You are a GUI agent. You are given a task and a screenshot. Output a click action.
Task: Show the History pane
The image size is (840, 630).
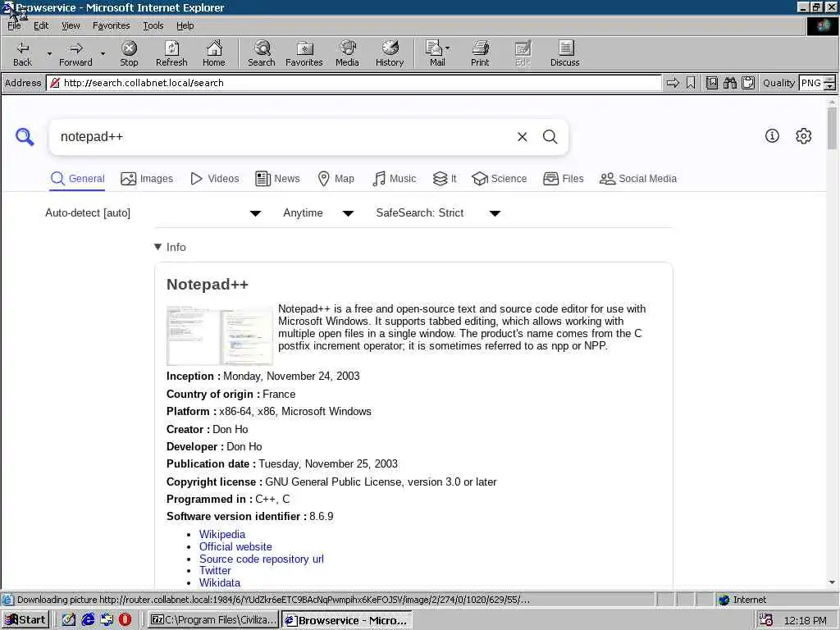[x=390, y=53]
